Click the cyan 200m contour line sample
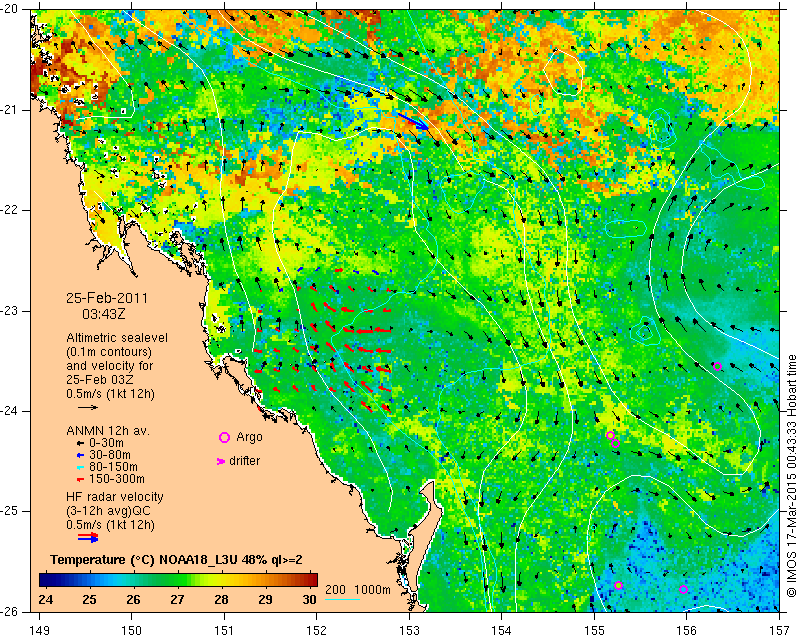This screenshot has height=640, width=800. (x=342, y=599)
